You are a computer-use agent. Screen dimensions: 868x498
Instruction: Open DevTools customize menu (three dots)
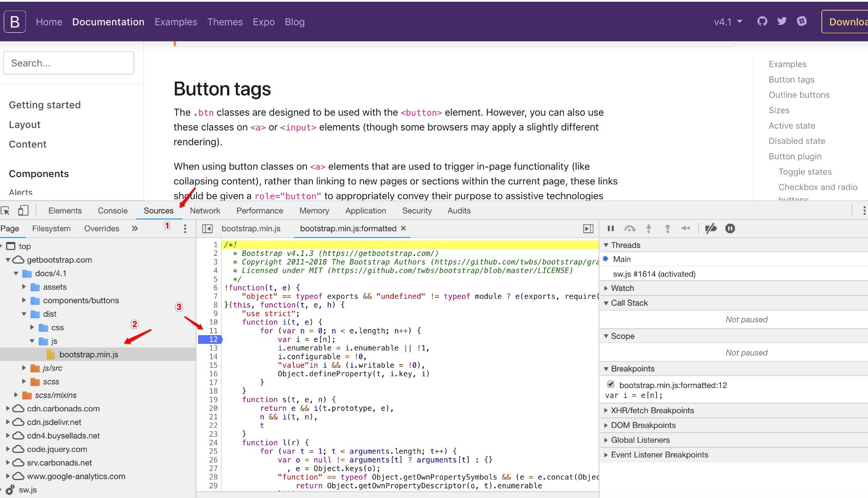(864, 211)
